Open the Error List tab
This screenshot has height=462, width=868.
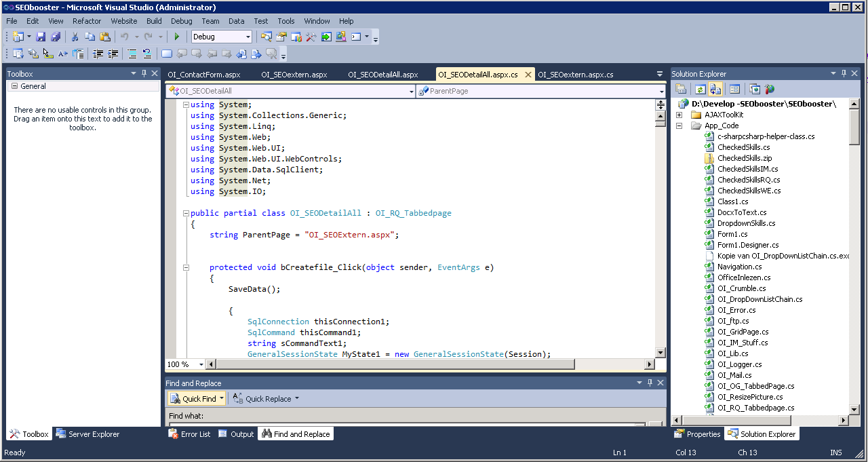[x=189, y=434]
